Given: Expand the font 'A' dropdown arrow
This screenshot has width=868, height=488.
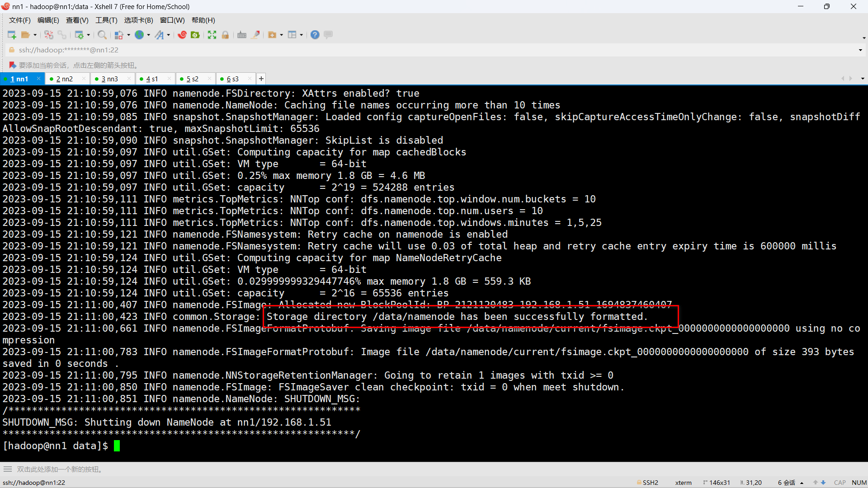Looking at the screenshot, I should click(x=169, y=35).
